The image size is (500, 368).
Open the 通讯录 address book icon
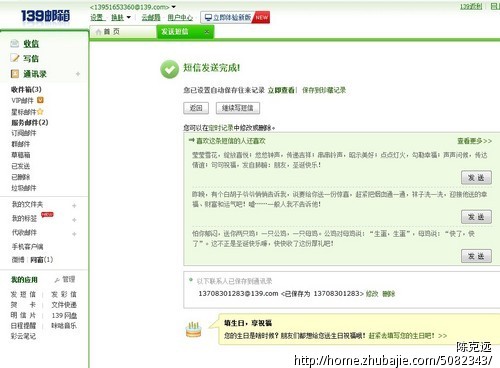[15, 73]
